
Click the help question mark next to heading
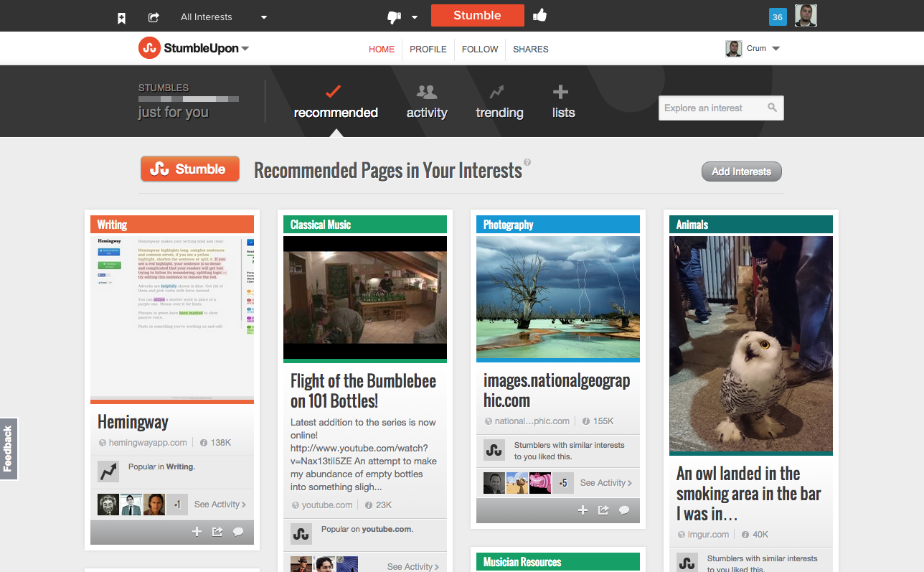[527, 162]
